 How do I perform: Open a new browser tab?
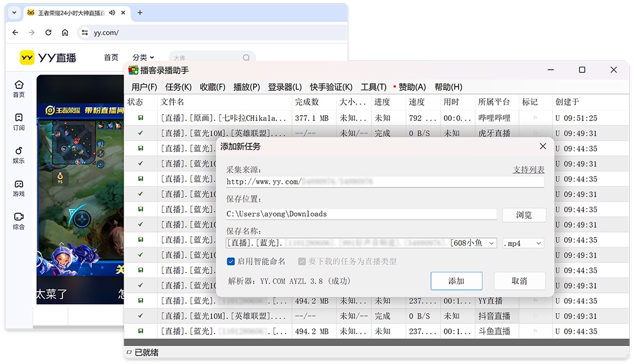tap(139, 13)
